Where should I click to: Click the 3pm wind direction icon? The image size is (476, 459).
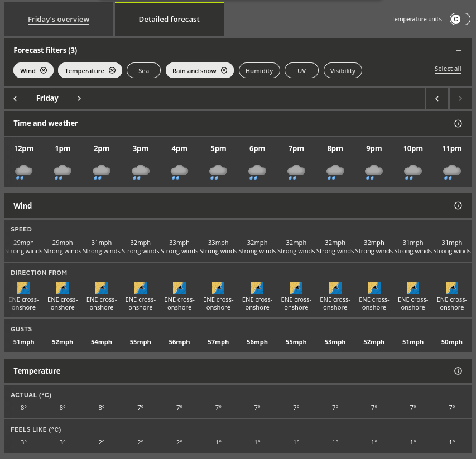point(141,288)
